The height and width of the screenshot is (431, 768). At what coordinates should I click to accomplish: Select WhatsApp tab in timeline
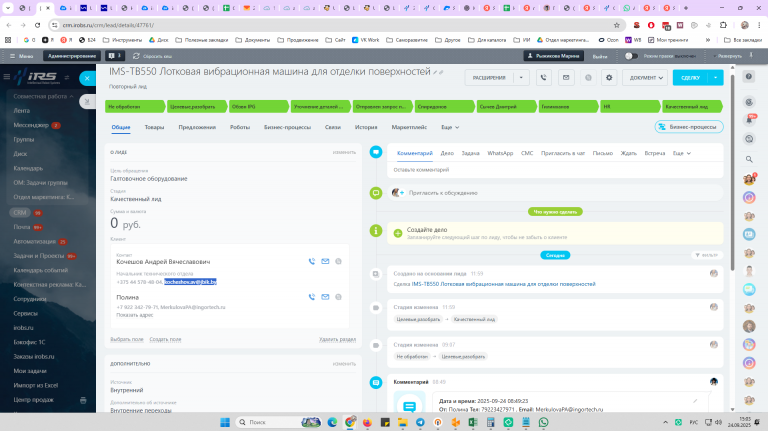tap(500, 153)
